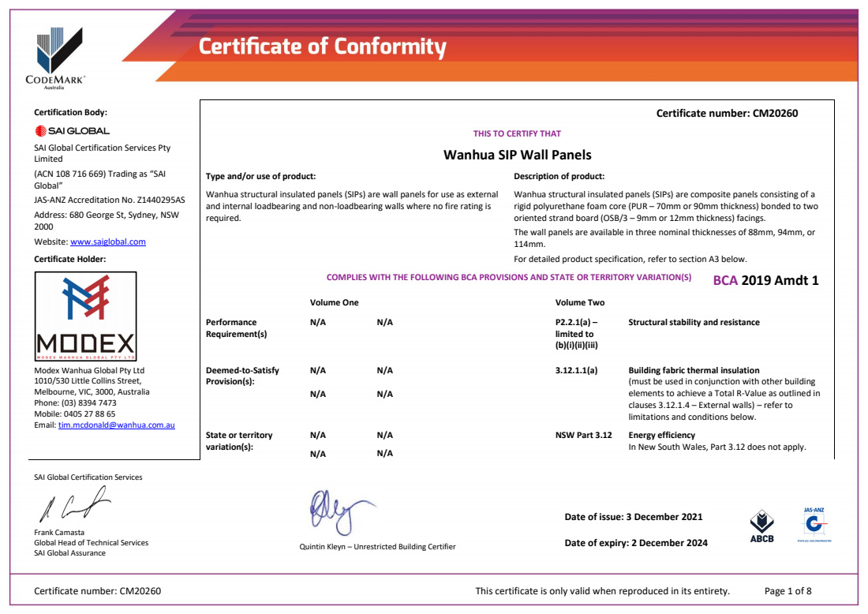Screen dimensions: 868x614
Task: Select the certificate number beside the page count
Action: [x=97, y=591]
